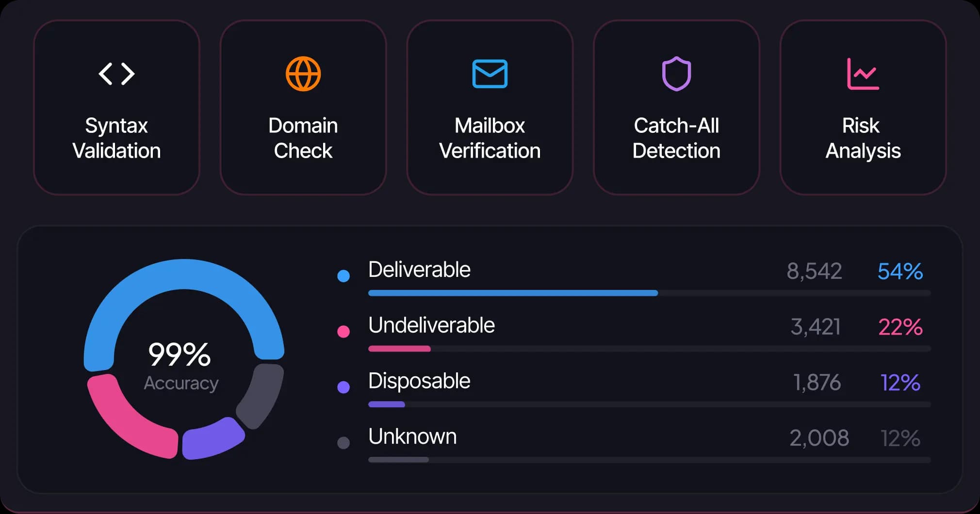Click the Syntax Validation code brackets icon
Screen dimensions: 980x514
tap(116, 74)
